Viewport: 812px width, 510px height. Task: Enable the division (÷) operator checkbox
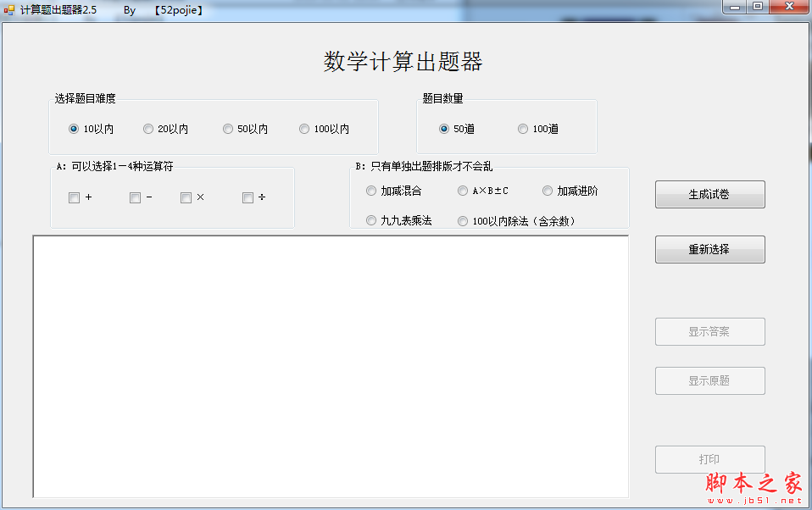coord(247,198)
